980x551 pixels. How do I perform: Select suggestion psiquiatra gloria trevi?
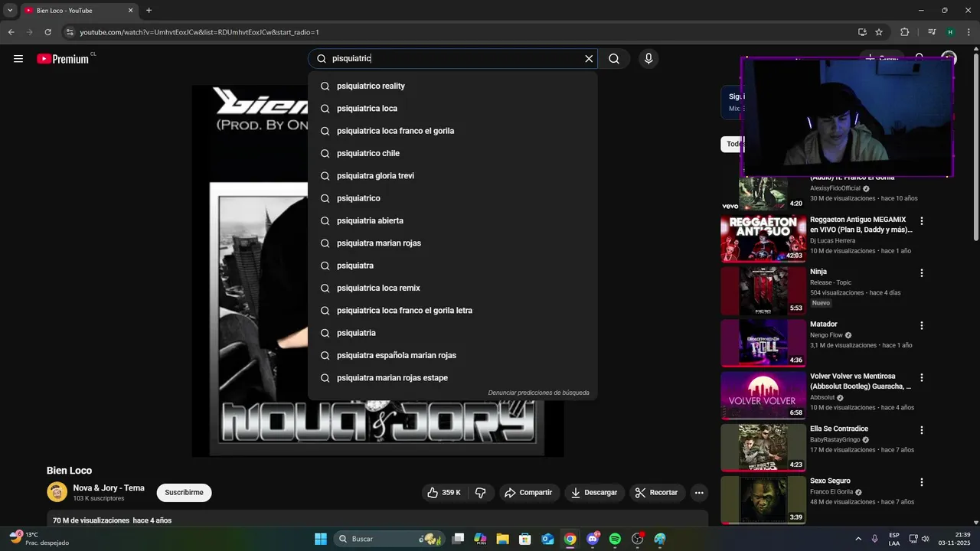pyautogui.click(x=452, y=176)
